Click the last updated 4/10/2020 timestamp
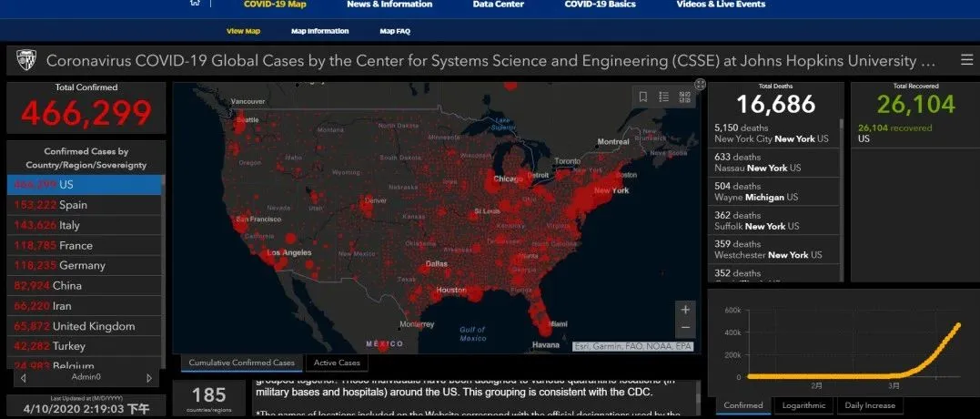980x419 pixels. click(x=86, y=409)
